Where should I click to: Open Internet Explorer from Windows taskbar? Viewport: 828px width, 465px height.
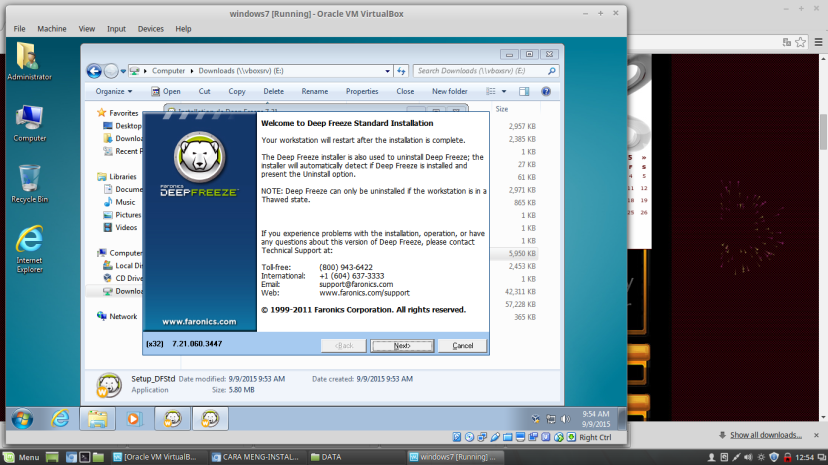click(x=60, y=419)
